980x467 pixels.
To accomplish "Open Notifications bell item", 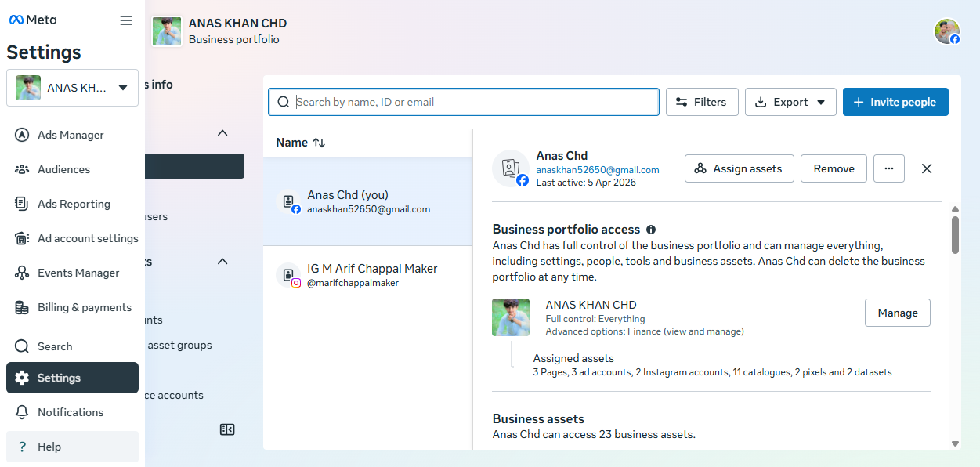I will (x=71, y=412).
